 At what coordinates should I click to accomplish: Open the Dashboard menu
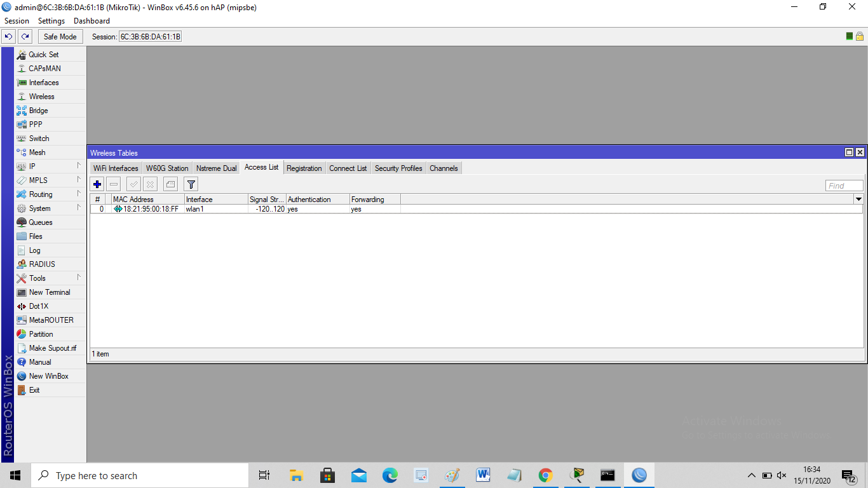92,21
